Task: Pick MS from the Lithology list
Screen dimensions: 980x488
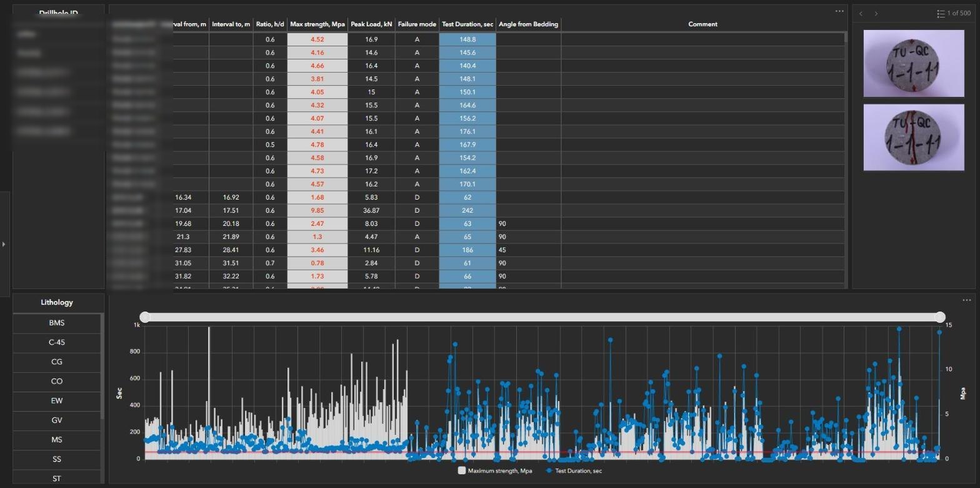Action: (57, 440)
